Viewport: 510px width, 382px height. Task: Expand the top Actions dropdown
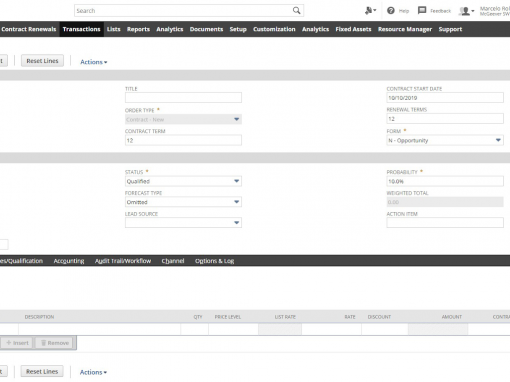coord(94,62)
